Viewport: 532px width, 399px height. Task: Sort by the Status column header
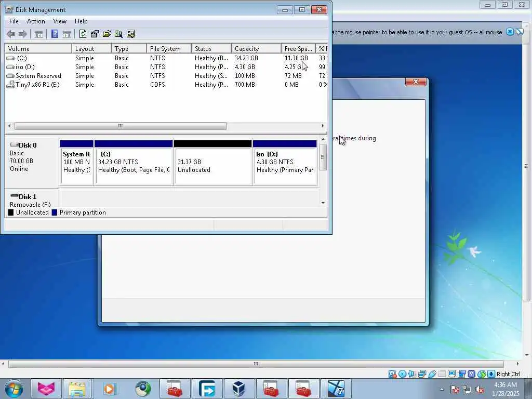click(x=211, y=48)
